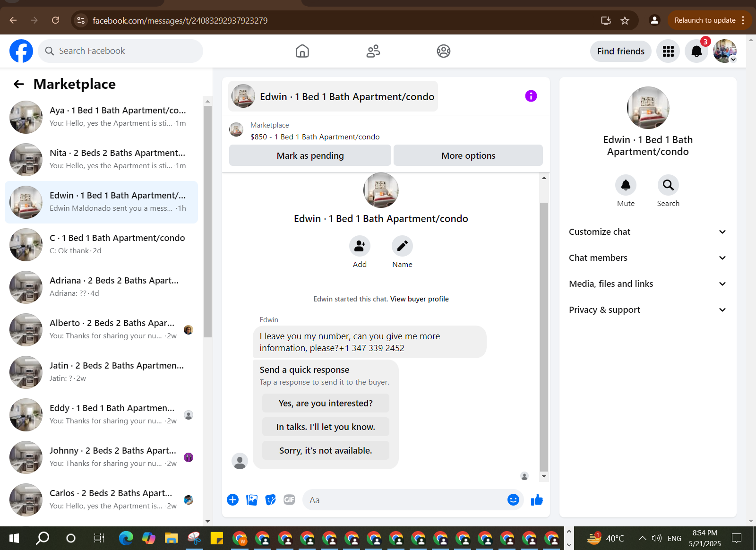Viewport: 756px width, 550px height.
Task: Install app icon in address bar
Action: [x=606, y=20]
